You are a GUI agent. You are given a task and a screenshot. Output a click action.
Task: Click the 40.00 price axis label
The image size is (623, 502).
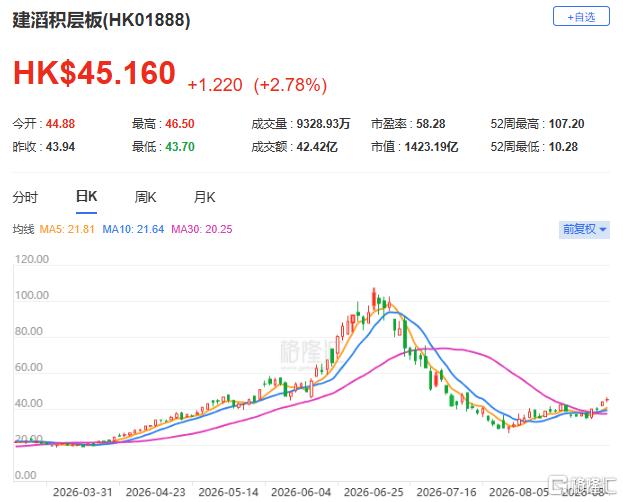pos(29,403)
